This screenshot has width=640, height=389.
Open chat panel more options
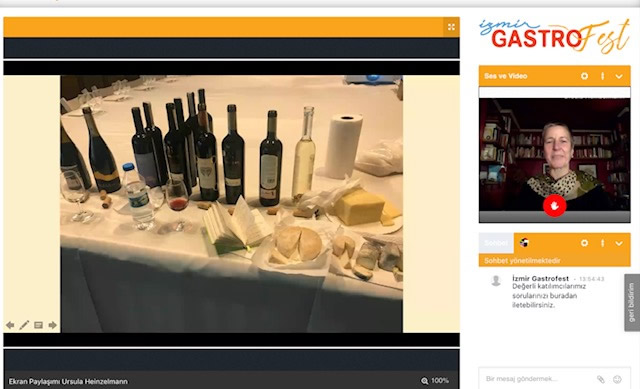click(602, 243)
